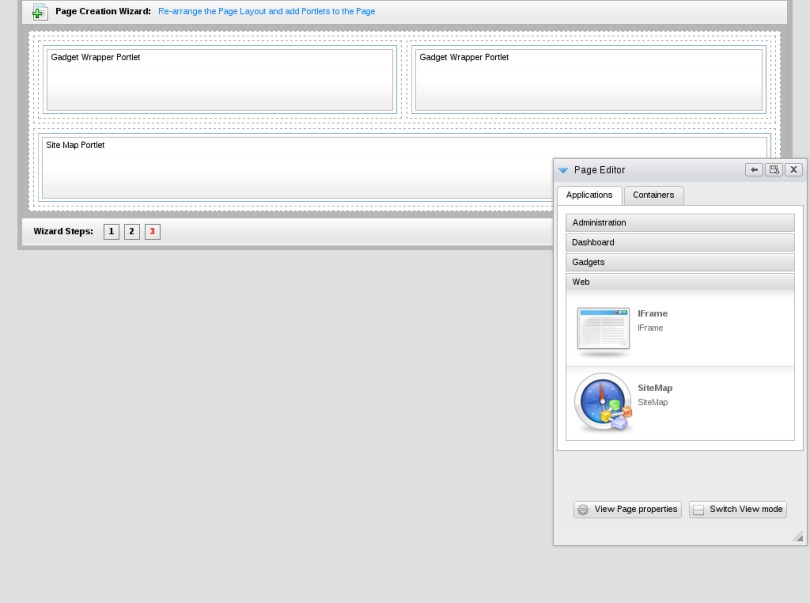Screen dimensions: 810x603
Task: Click the IFrame application icon
Action: [x=603, y=331]
